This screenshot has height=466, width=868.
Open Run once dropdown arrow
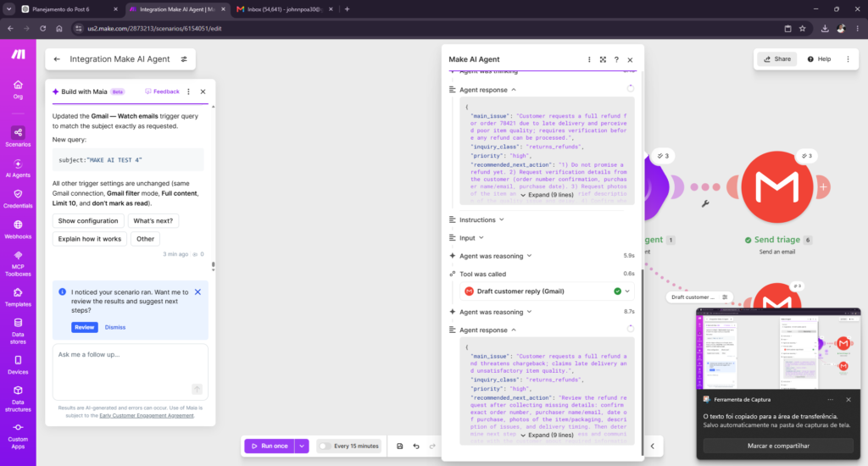coord(302,446)
